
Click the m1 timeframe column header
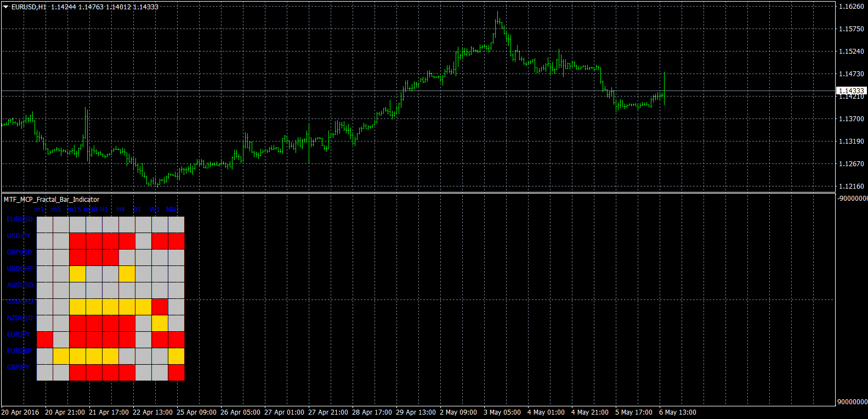point(38,209)
